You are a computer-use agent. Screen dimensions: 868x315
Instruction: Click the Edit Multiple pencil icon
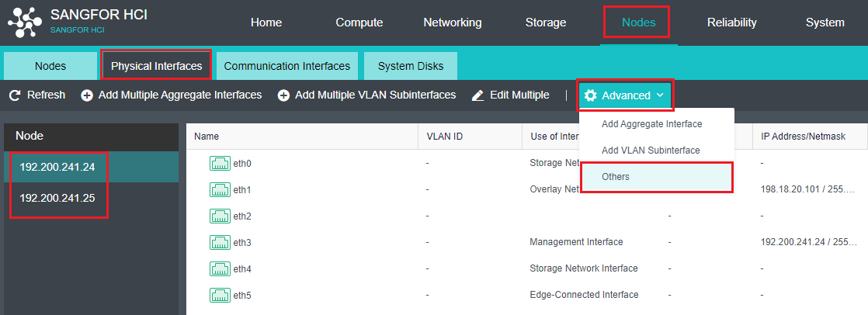(477, 95)
